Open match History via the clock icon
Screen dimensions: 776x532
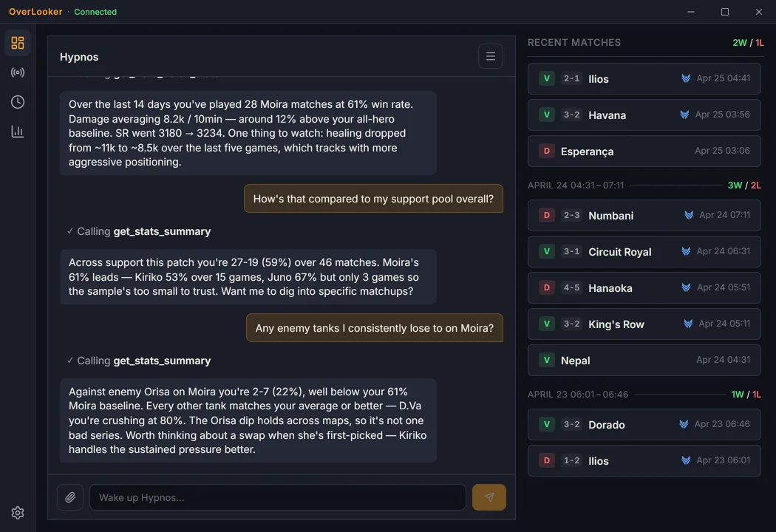coord(18,101)
